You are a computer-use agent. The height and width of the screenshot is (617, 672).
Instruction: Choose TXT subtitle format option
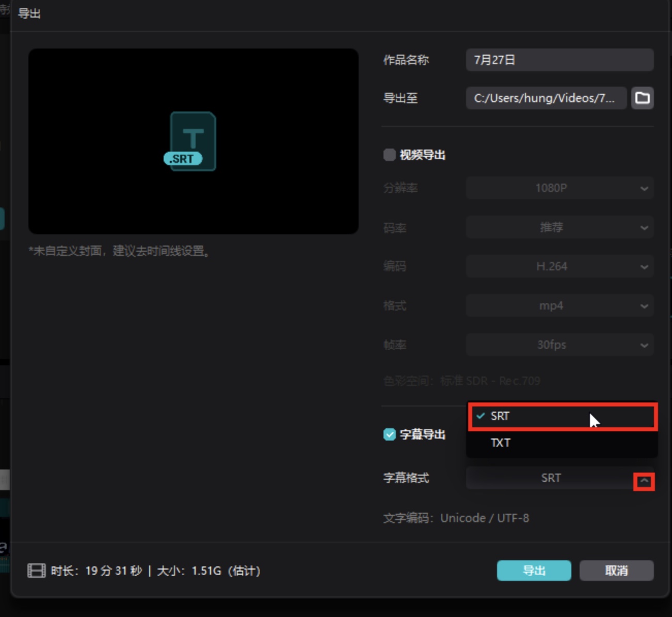[x=563, y=443]
